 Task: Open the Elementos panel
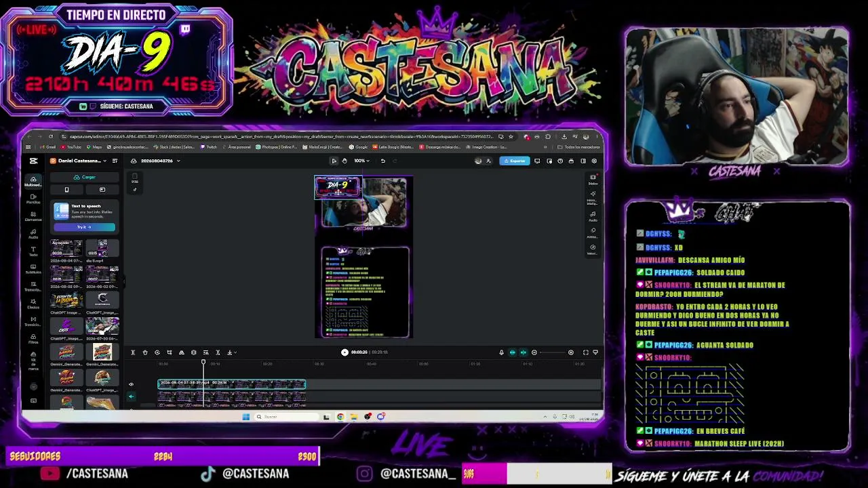33,216
